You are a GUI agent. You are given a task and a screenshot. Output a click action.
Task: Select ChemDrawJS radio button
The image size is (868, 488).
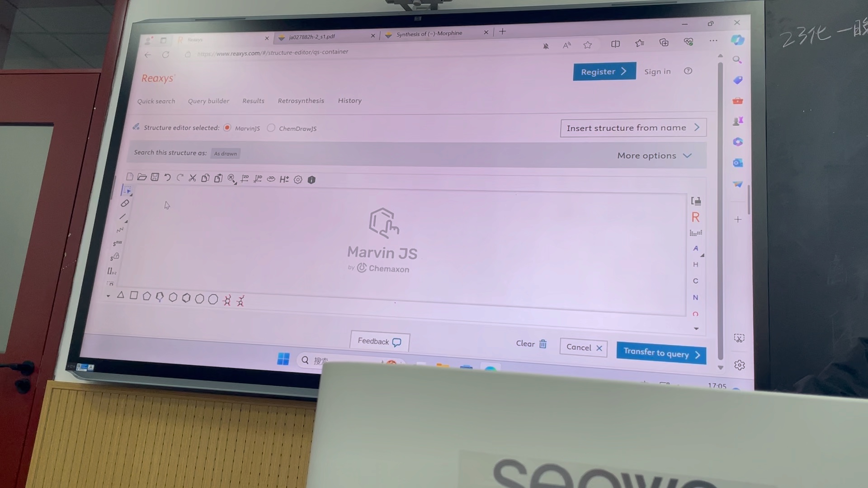tap(271, 127)
